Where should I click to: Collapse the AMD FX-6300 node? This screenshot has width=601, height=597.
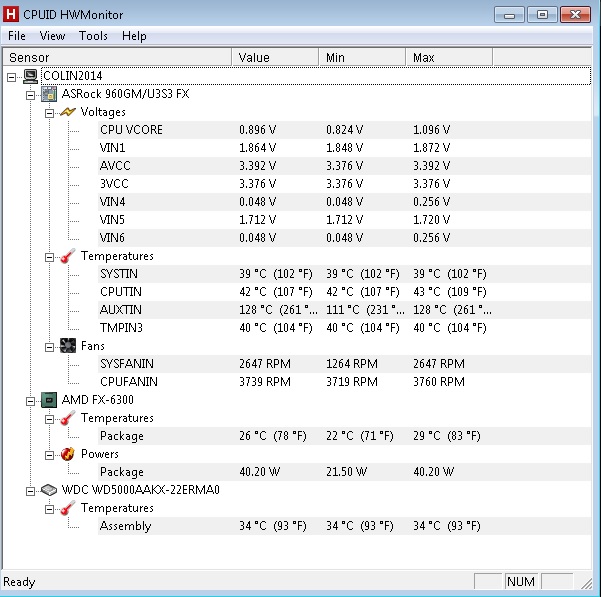pyautogui.click(x=30, y=402)
